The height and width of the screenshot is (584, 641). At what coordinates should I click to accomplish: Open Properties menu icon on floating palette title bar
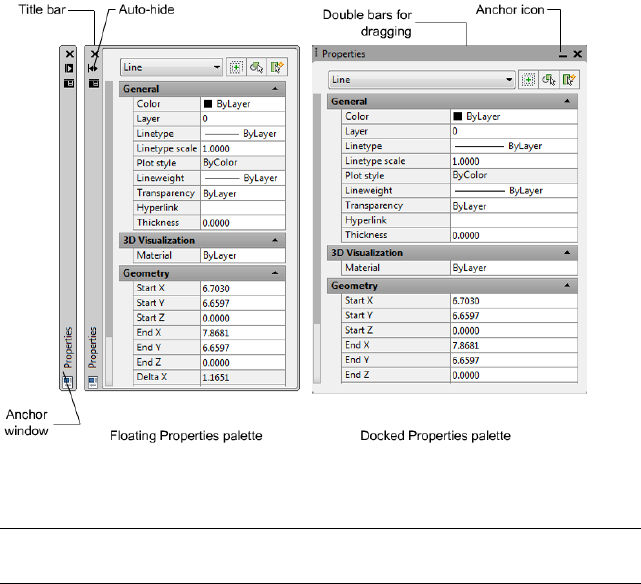tap(94, 83)
